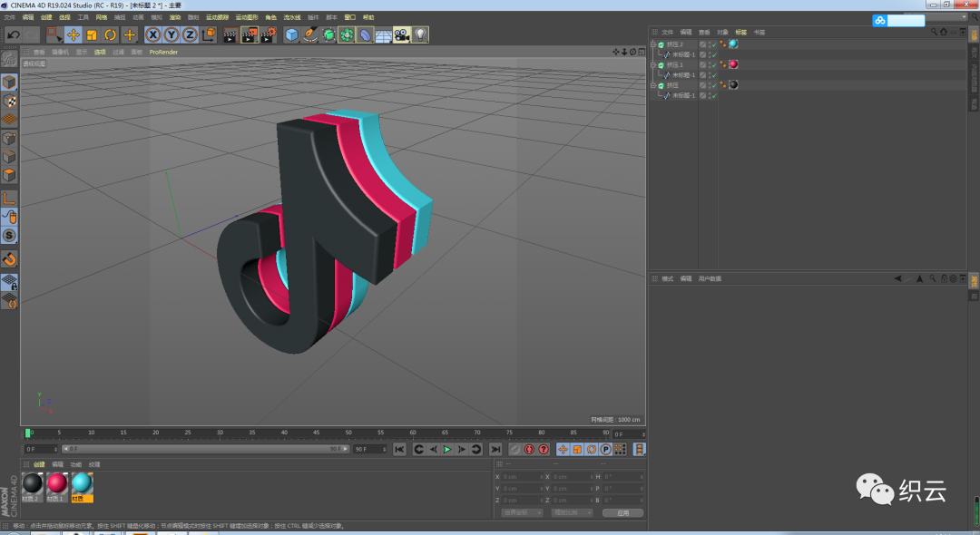The width and height of the screenshot is (980, 535).
Task: Click the search icon in object manager
Action: click(x=935, y=32)
